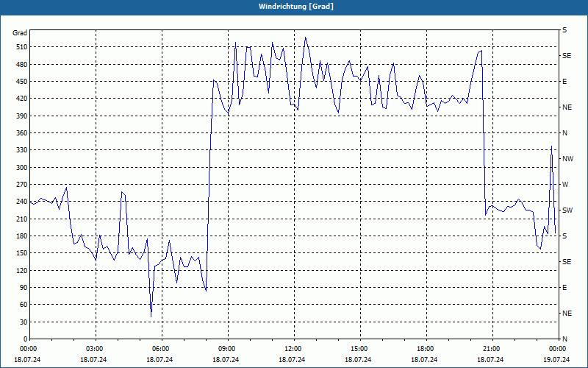Select the 60 y-axis value
This screenshot has width=588, height=368.
[x=24, y=305]
